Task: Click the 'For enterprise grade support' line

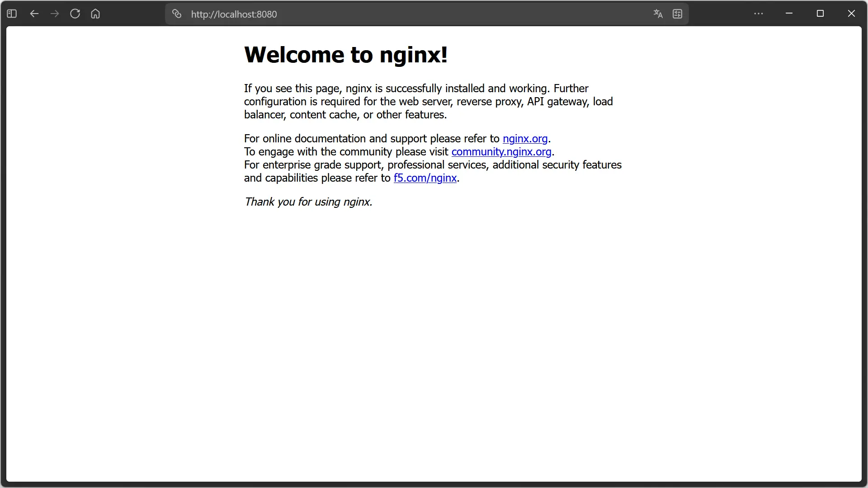Action: 433,165
